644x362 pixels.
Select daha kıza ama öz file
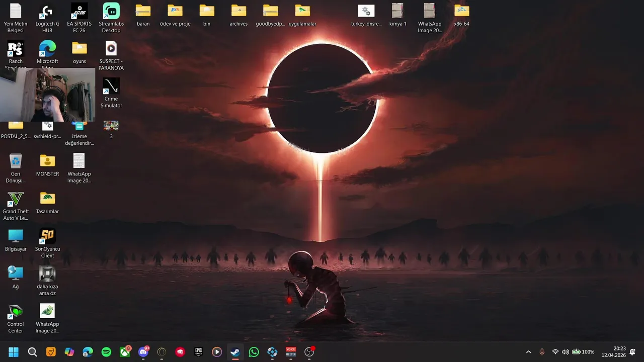47,281
